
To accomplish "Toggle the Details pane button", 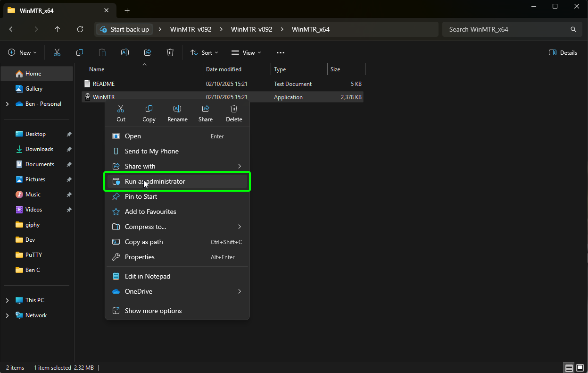I will (563, 53).
